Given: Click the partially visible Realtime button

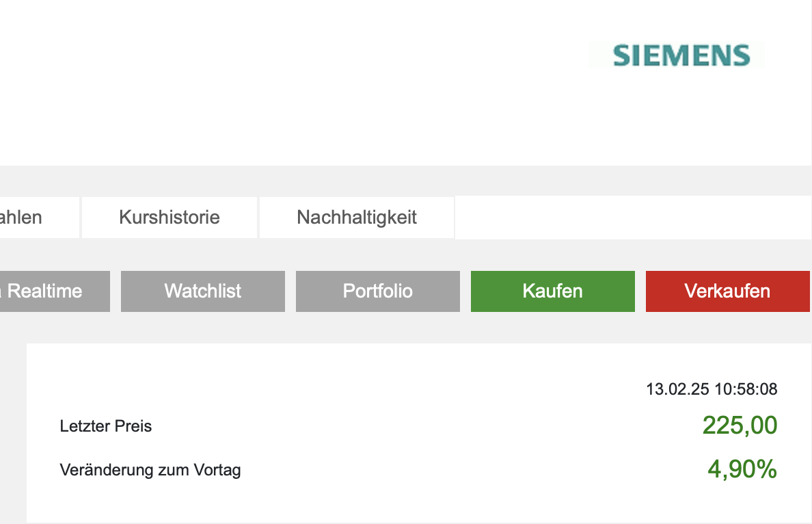Looking at the screenshot, I should pyautogui.click(x=48, y=291).
